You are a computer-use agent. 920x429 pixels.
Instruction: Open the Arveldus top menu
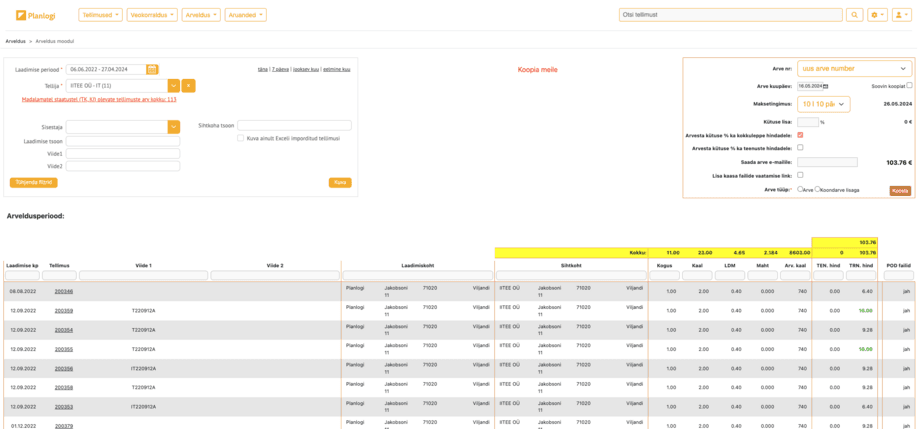[201, 15]
